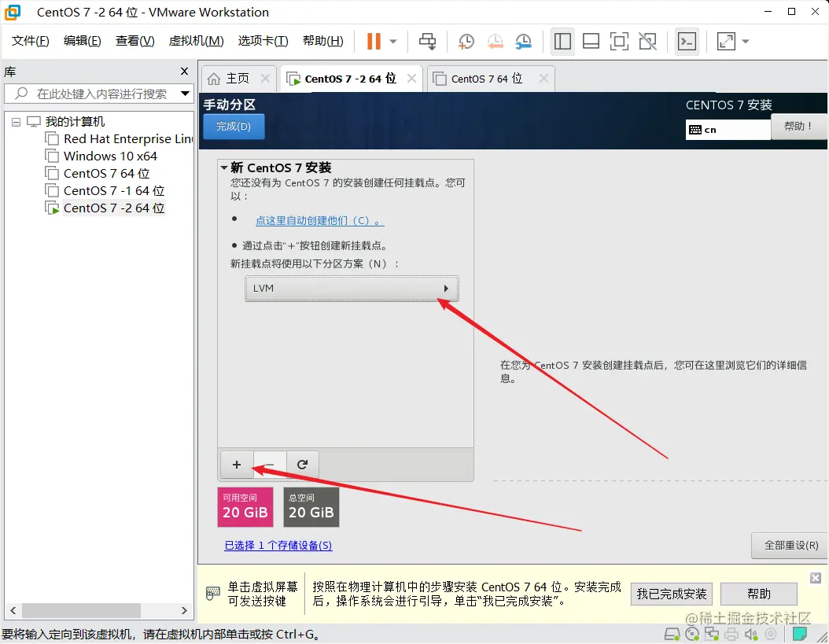Open the library search dropdown arrow
This screenshot has width=829, height=644.
[185, 94]
